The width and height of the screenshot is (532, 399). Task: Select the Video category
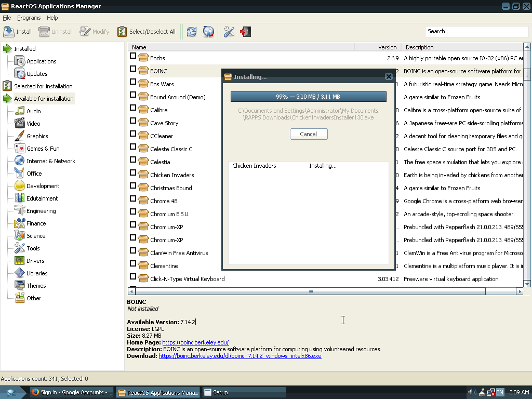pyautogui.click(x=33, y=124)
